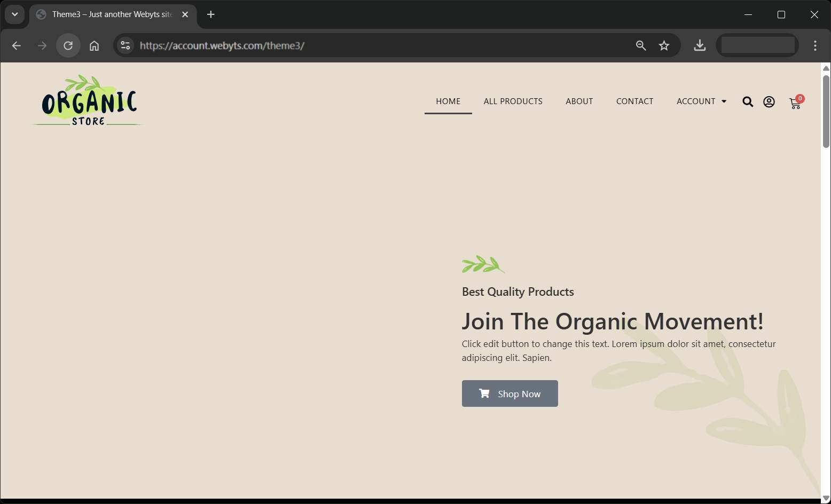831x504 pixels.
Task: Click the page vertical scrollbar thumb
Action: click(826, 112)
